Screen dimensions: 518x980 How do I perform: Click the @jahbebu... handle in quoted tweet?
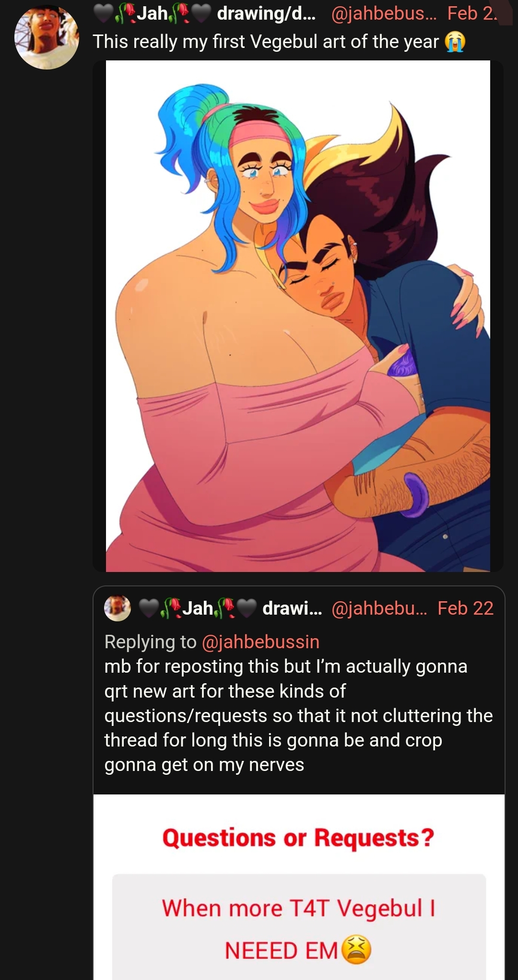(379, 608)
